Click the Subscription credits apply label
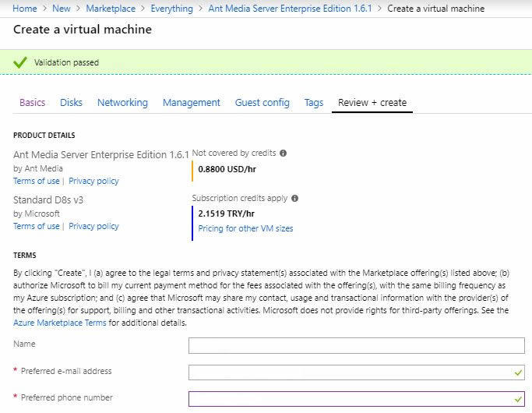532x413 pixels. tap(240, 198)
